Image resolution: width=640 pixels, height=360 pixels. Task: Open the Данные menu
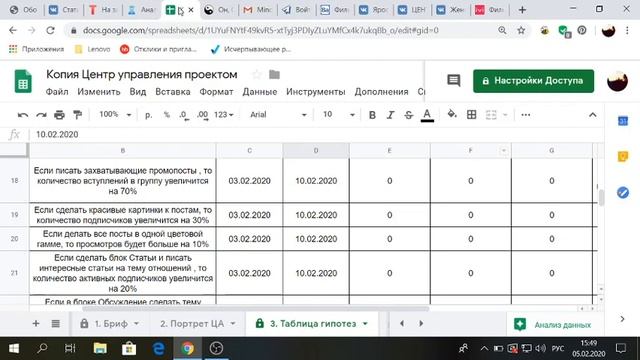[x=260, y=92]
